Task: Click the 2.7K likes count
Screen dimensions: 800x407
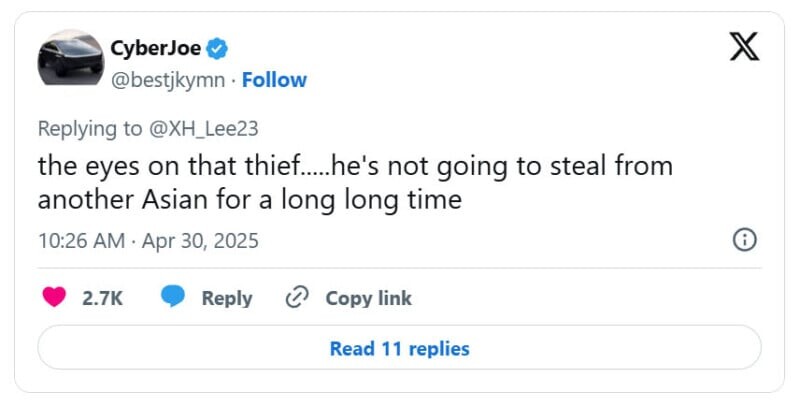Action: coord(102,298)
